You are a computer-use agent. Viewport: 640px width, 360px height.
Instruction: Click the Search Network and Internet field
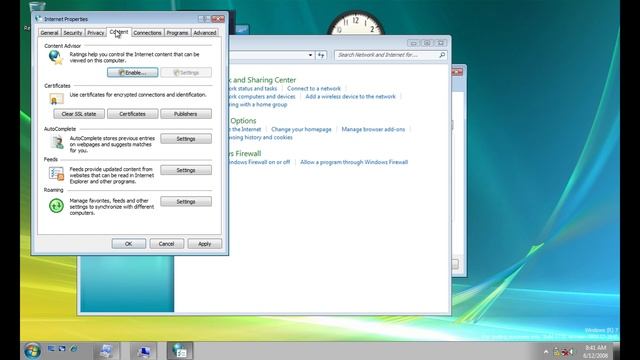tap(390, 55)
